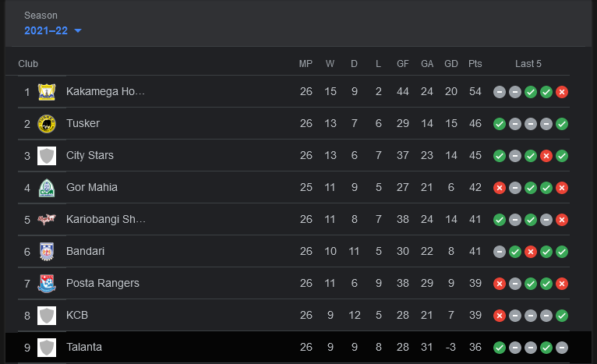This screenshot has width=597, height=364.
Task: Click the KCB placeholder shield icon
Action: [x=47, y=316]
